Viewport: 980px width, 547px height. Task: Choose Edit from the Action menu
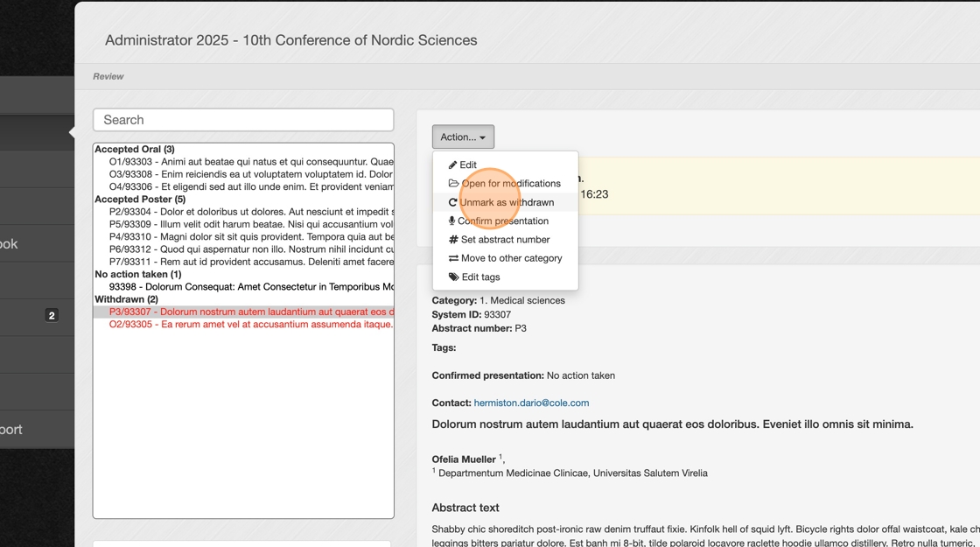pyautogui.click(x=505, y=165)
